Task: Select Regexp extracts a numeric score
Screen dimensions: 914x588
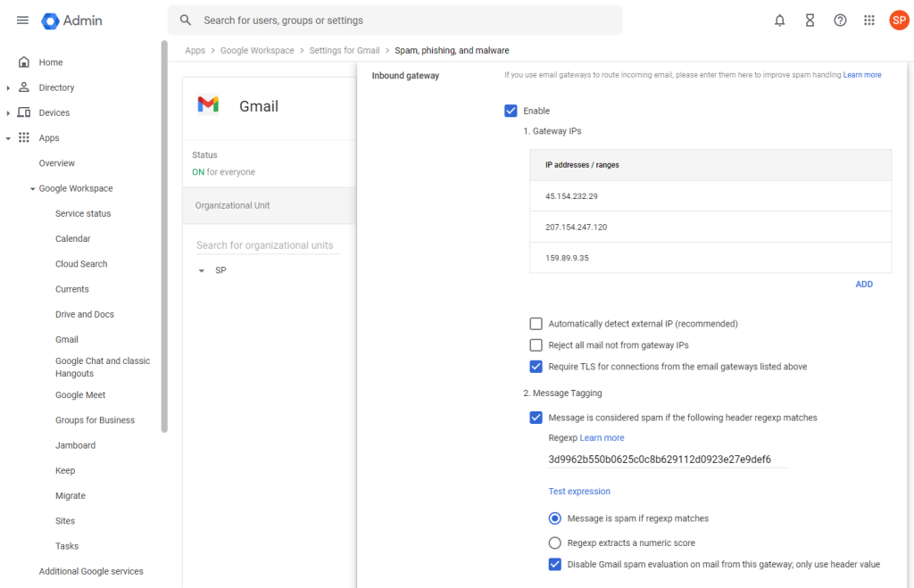Action: [554, 542]
